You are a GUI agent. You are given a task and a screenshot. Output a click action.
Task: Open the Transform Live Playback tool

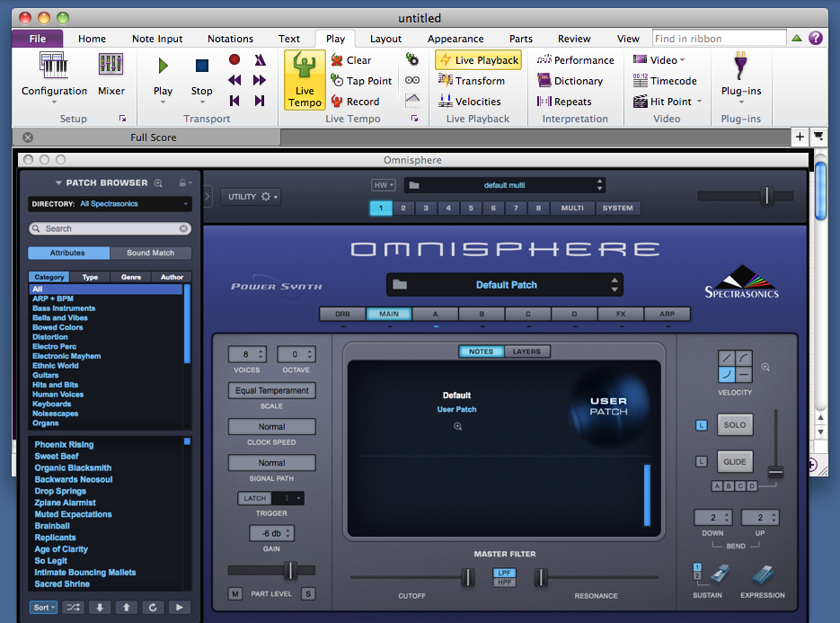point(472,81)
